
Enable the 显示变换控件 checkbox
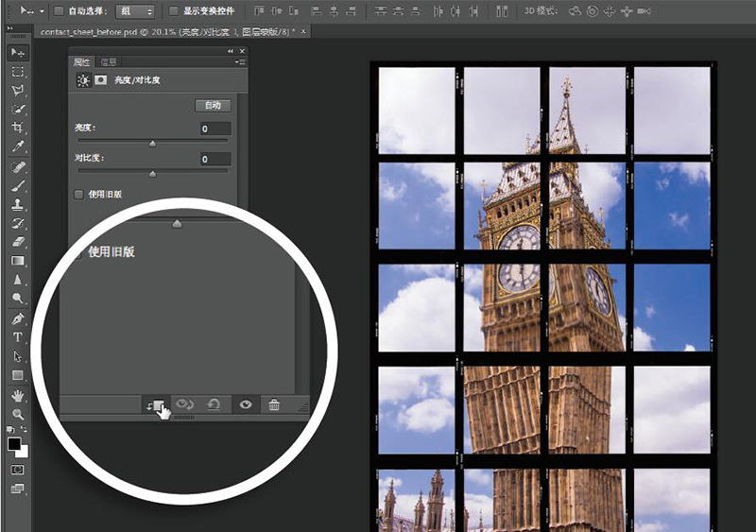click(x=173, y=10)
